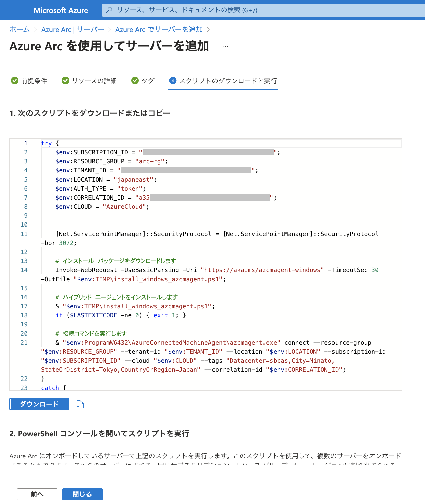Click the step 4 number badge

point(173,81)
